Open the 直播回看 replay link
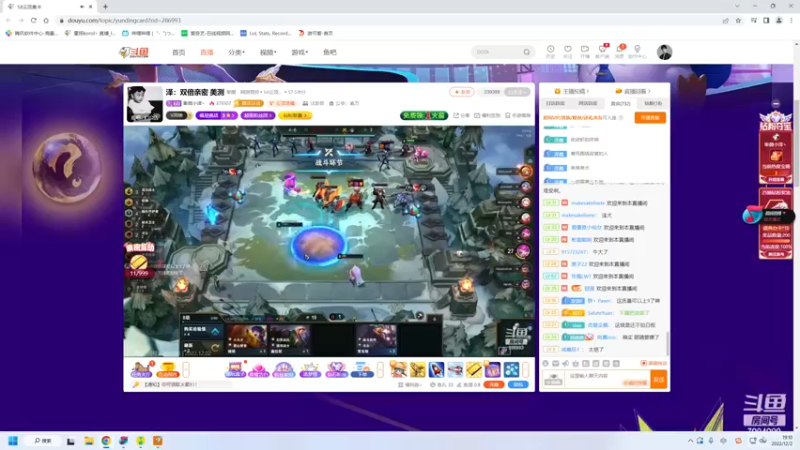The width and height of the screenshot is (800, 450). coord(633,91)
